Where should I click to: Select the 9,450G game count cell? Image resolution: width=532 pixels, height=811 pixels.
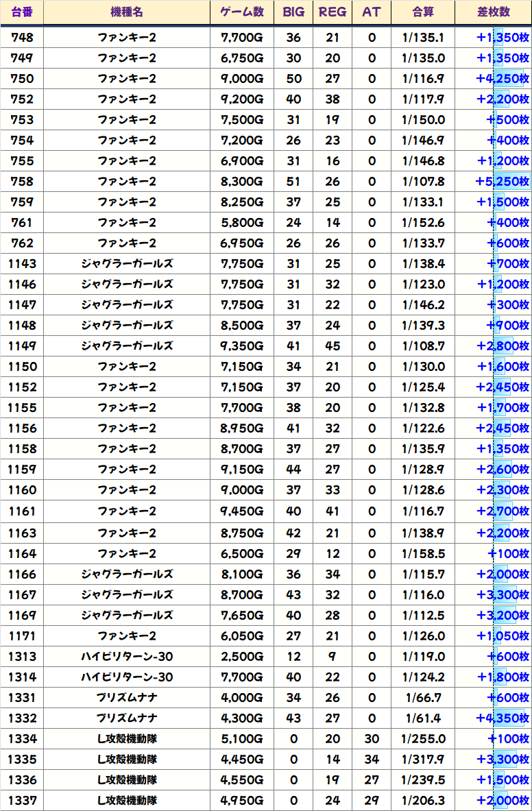[x=242, y=511]
